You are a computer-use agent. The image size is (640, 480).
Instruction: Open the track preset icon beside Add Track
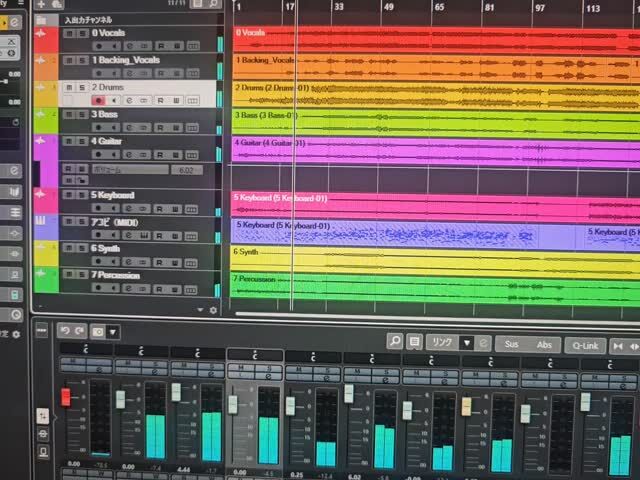[57, 4]
